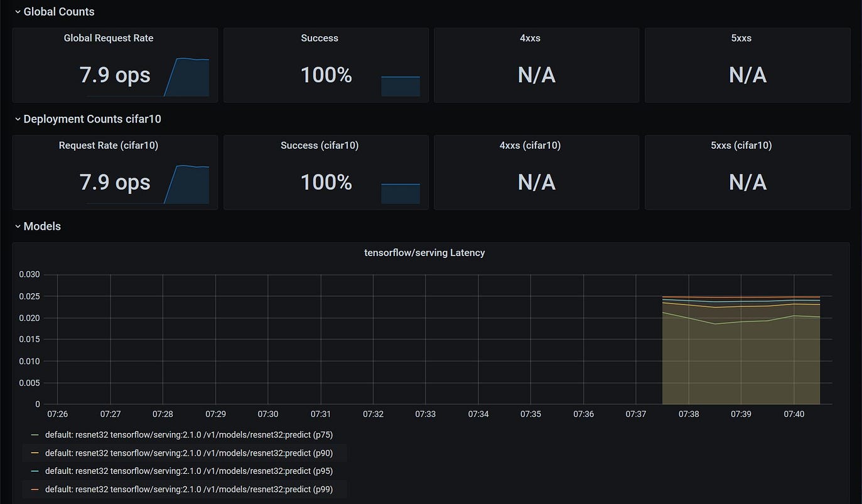Image resolution: width=862 pixels, height=504 pixels.
Task: Click the N/A value in 5xxs (cifar10)
Action: 748,183
